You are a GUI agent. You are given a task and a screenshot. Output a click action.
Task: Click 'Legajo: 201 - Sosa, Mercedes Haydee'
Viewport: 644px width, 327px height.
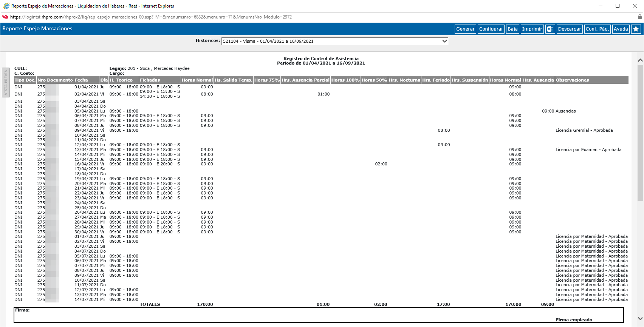pyautogui.click(x=149, y=68)
